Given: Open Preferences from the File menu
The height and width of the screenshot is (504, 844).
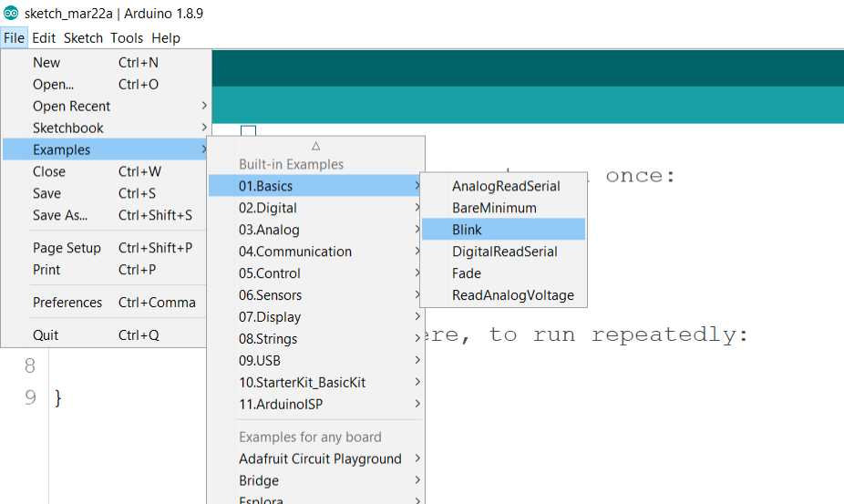Looking at the screenshot, I should [105, 303].
